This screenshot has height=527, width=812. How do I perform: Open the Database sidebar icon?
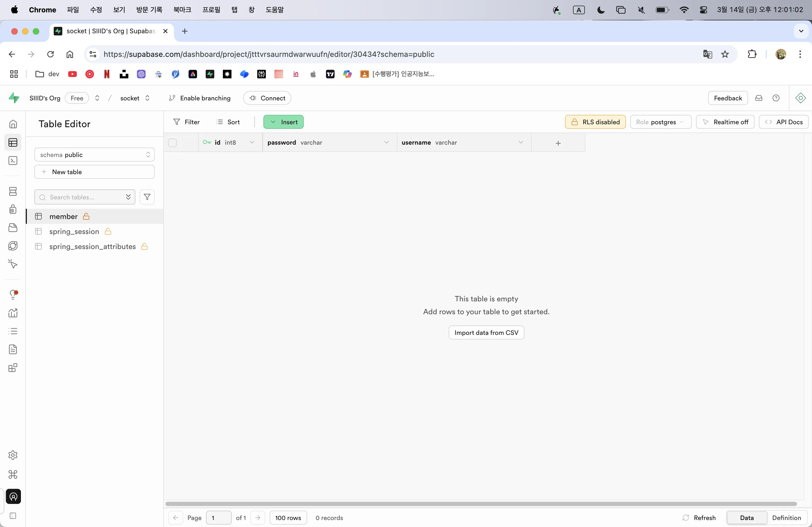(x=13, y=191)
